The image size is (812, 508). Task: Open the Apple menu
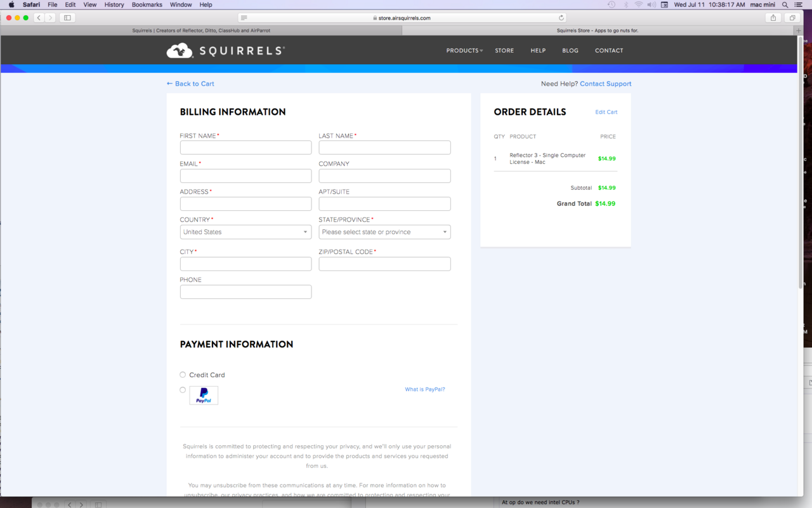click(11, 4)
